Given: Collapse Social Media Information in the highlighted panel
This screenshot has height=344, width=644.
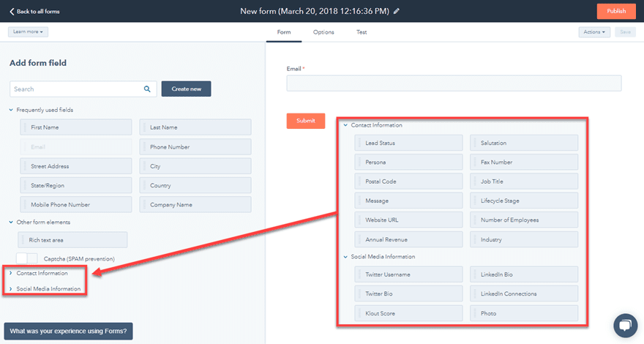Looking at the screenshot, I should pyautogui.click(x=345, y=256).
